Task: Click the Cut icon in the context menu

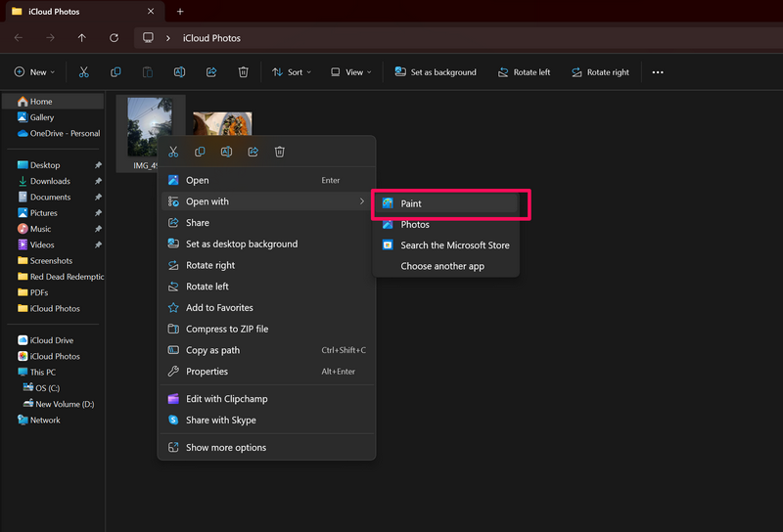Action: point(173,152)
